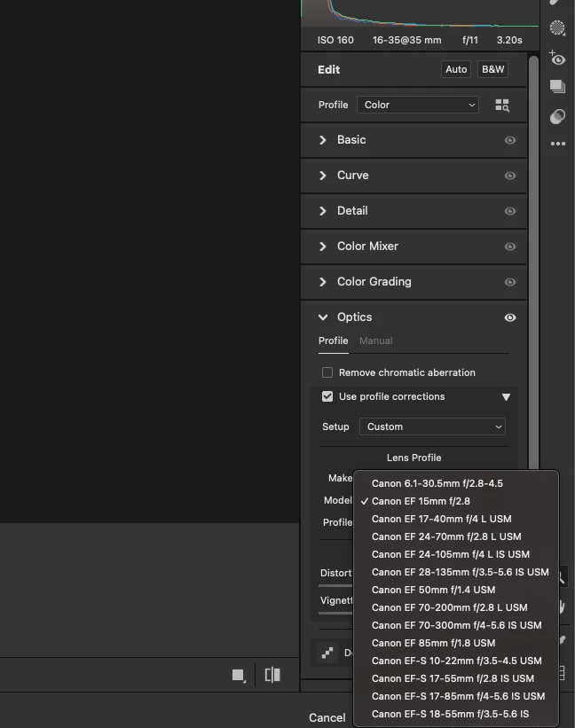Select Canon EF 70-300mm f/4-5.6 IS USM
This screenshot has height=728, width=575.
coord(455,625)
